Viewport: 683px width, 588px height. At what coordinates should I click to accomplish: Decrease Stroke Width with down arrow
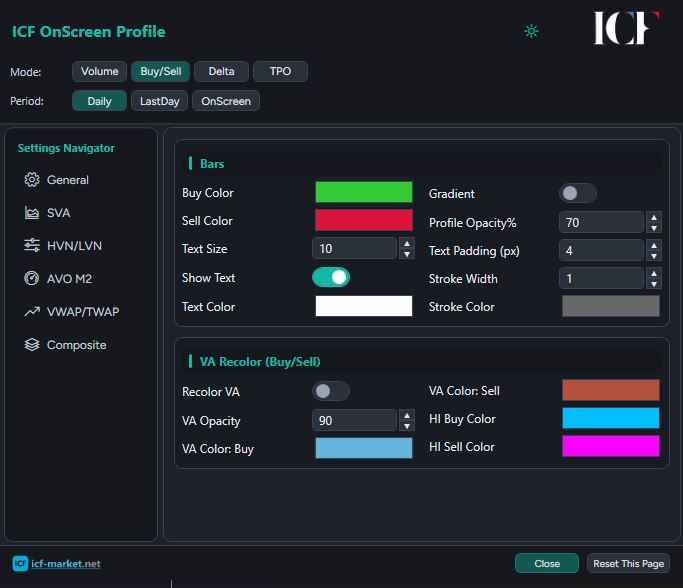coord(654,284)
